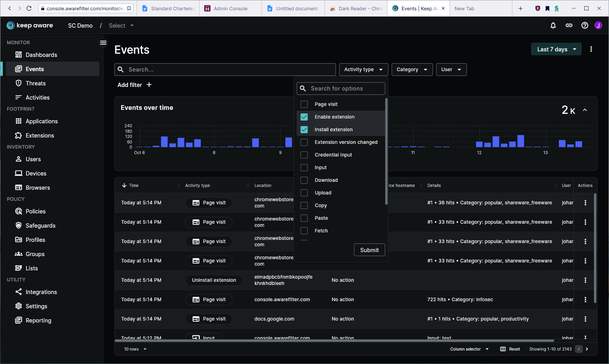
Task: Sort by the Time column arrow
Action: (124, 185)
